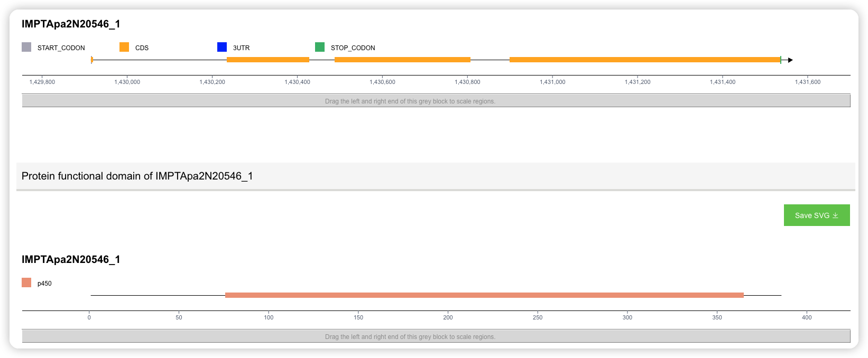868x358 pixels.
Task: Select the CDS exon spanning 1,430,600 to 1,430,800
Action: 402,60
